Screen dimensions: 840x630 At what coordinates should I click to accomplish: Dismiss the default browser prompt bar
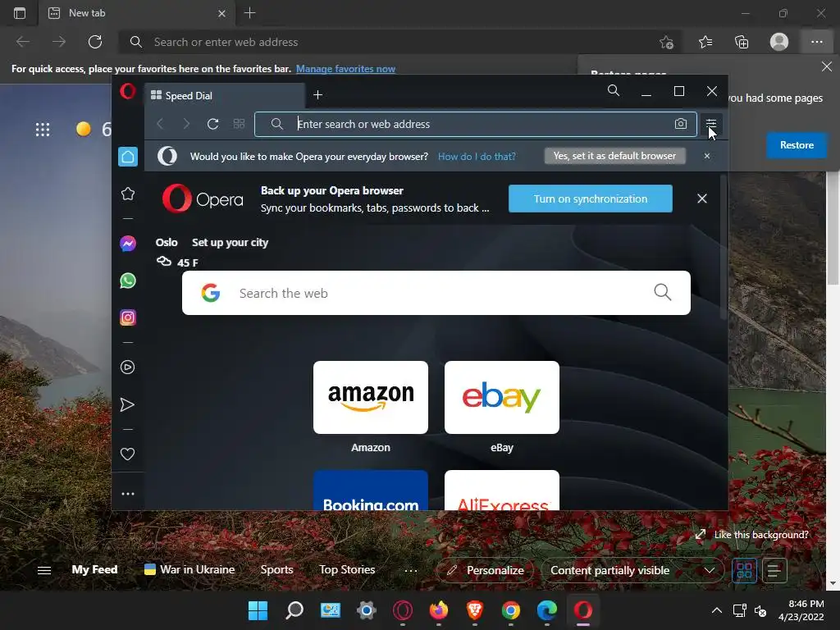pos(706,156)
